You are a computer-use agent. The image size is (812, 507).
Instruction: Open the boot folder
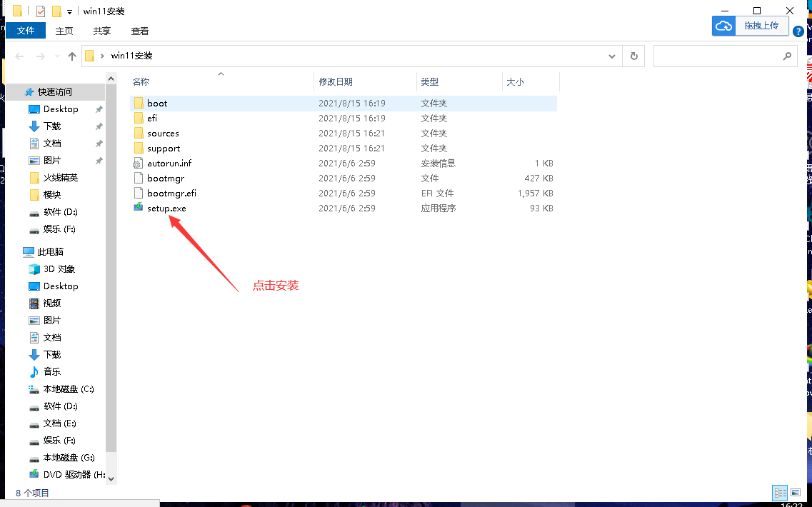[156, 104]
